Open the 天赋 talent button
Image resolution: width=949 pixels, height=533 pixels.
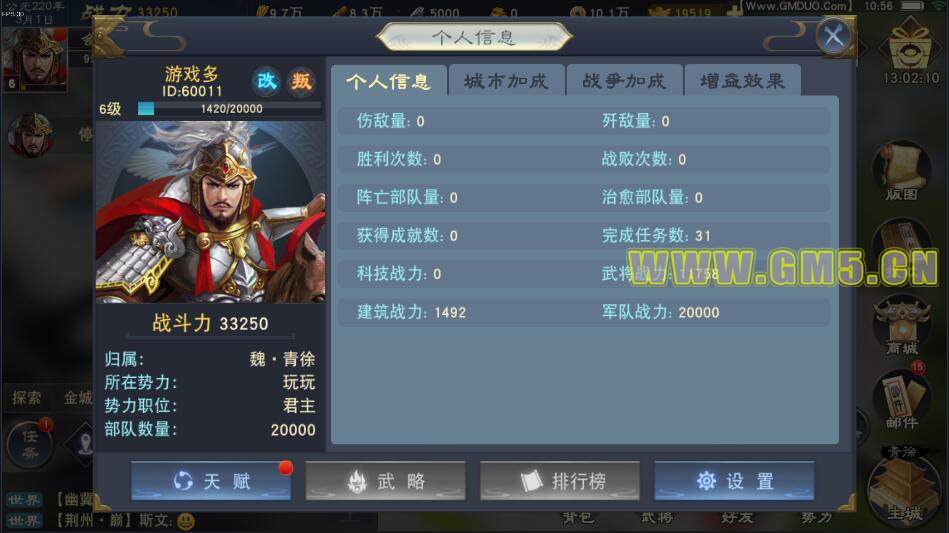211,481
